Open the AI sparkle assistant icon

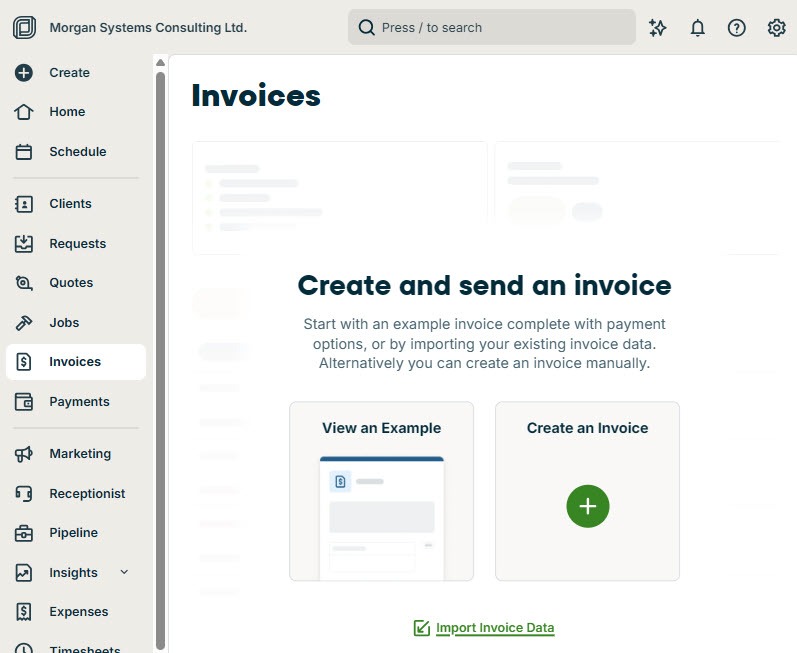(657, 27)
